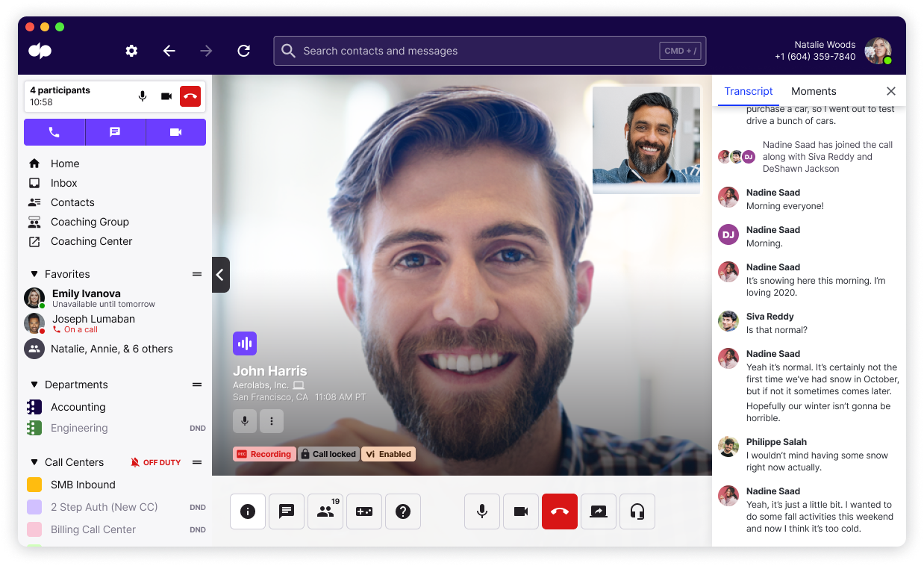View call info via the i icon
This screenshot has width=924, height=566.
[x=248, y=511]
